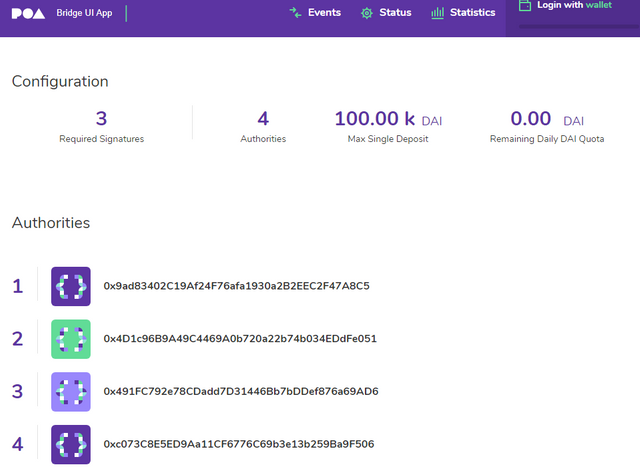Image resolution: width=640 pixels, height=472 pixels.
Task: Select authority address starting 0x491FC792
Action: coord(241,392)
